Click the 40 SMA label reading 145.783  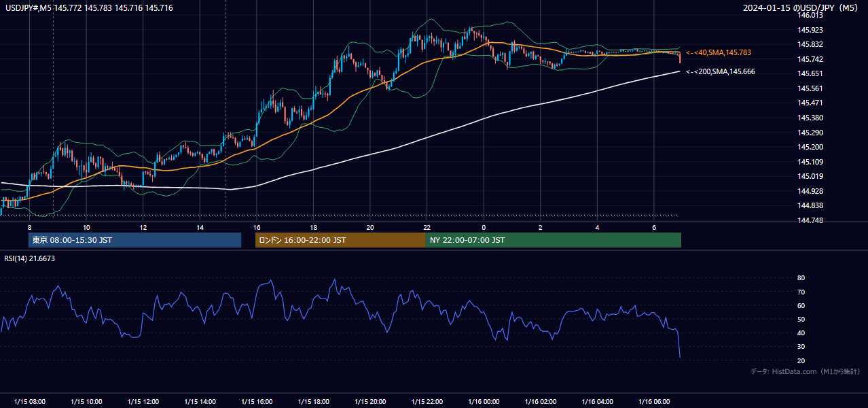pyautogui.click(x=719, y=52)
